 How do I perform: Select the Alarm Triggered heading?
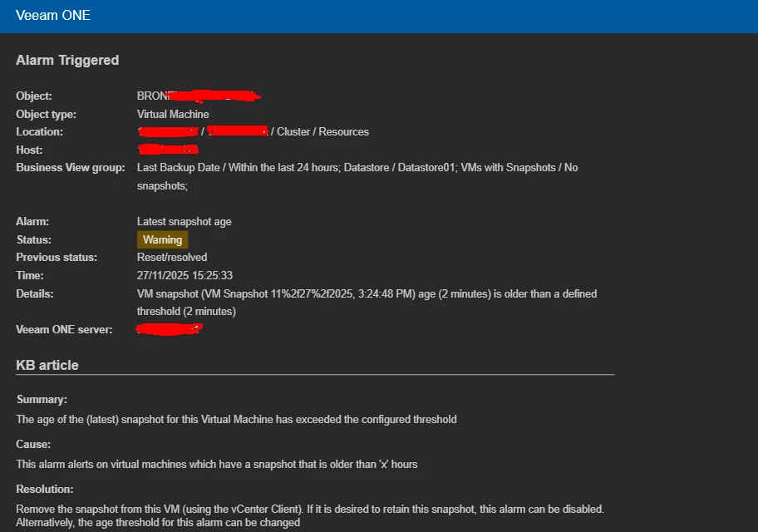(67, 60)
